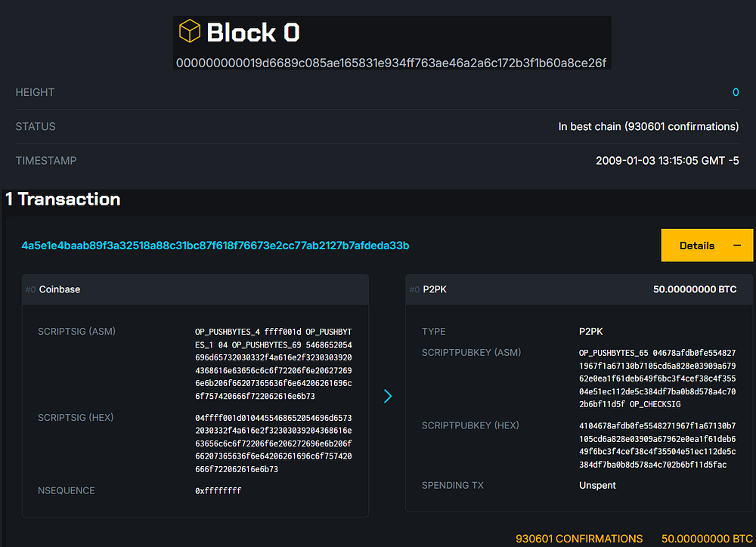Click the ScriptPubKey (HEX) value text

tap(657, 445)
